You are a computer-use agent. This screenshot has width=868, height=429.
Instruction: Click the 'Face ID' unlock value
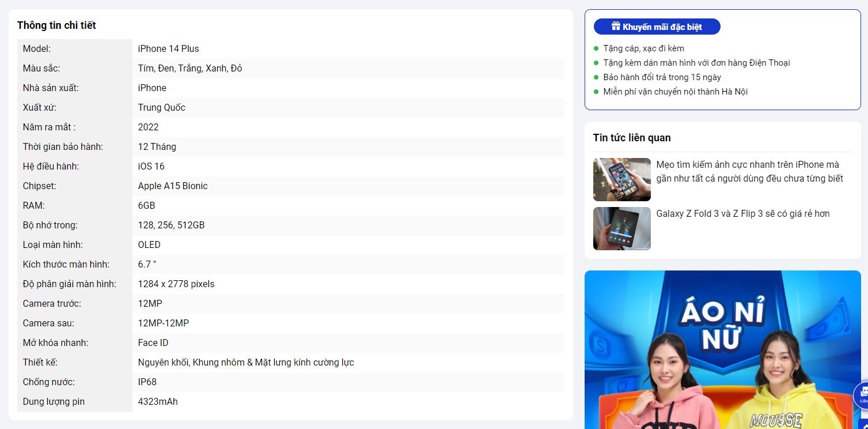[x=153, y=343]
